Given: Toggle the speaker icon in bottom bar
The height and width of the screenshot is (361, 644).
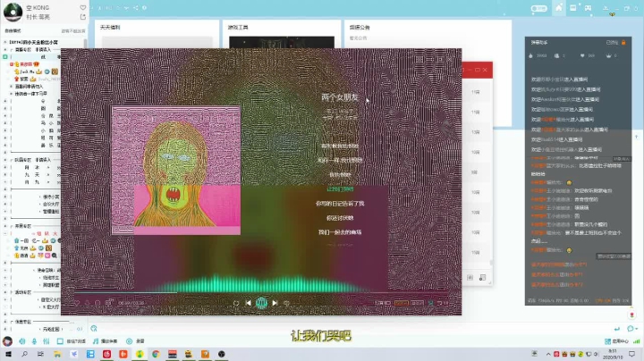Looking at the screenshot, I should 21,341.
